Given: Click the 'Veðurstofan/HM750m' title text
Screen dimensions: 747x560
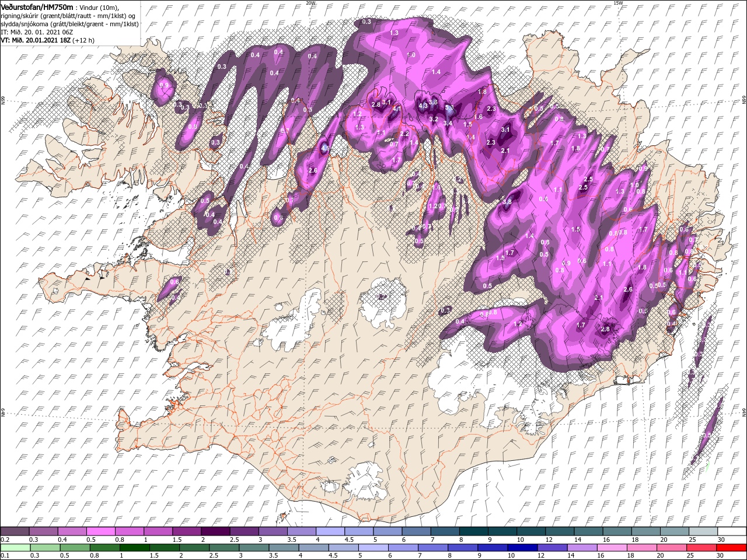Looking at the screenshot, I should 37,6.
